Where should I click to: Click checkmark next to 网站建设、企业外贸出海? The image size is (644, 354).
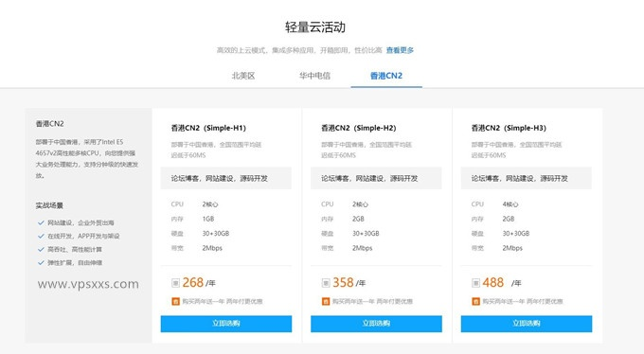pyautogui.click(x=41, y=222)
